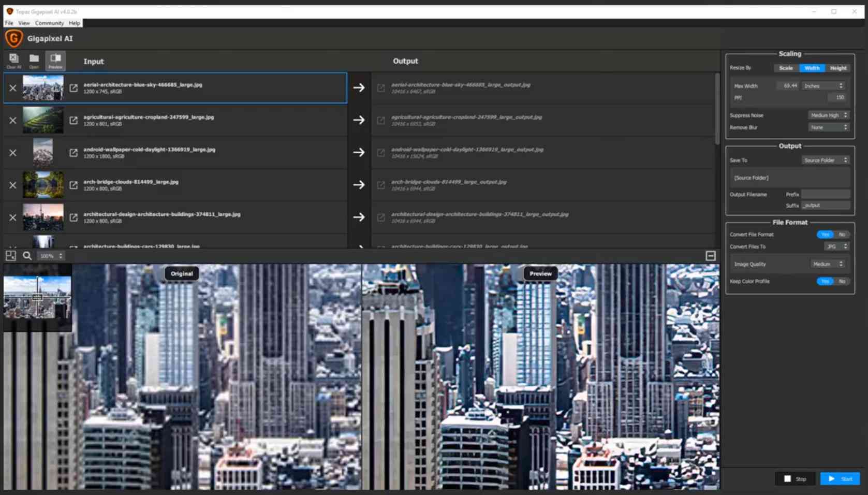868x495 pixels.
Task: Open the Help menu
Action: (75, 23)
